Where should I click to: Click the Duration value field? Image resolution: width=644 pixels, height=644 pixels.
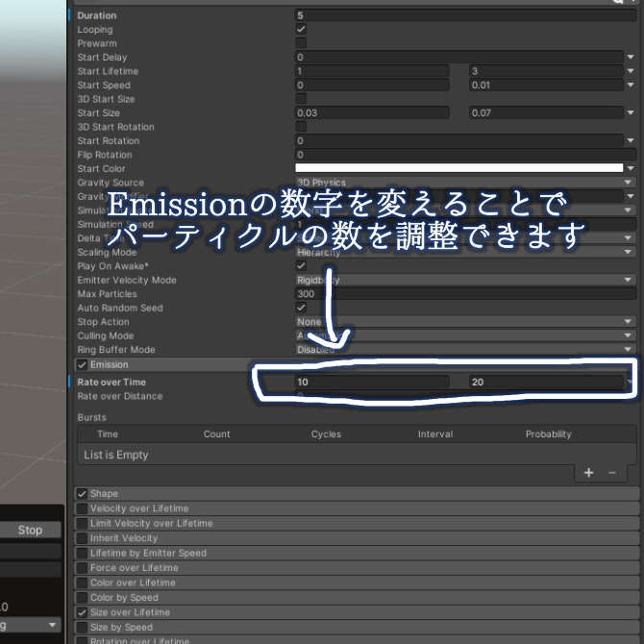[x=466, y=15]
